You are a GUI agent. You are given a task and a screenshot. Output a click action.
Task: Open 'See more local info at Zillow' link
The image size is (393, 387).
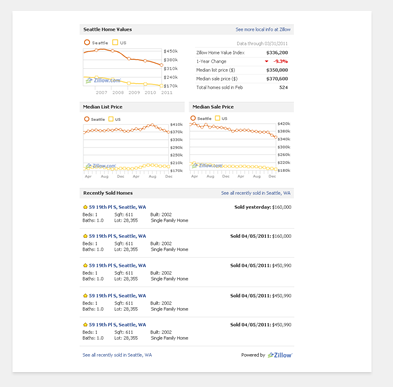coord(263,29)
